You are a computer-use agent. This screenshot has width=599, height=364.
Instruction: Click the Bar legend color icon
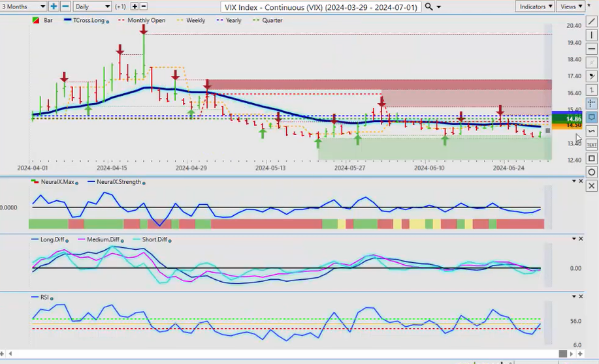point(35,20)
